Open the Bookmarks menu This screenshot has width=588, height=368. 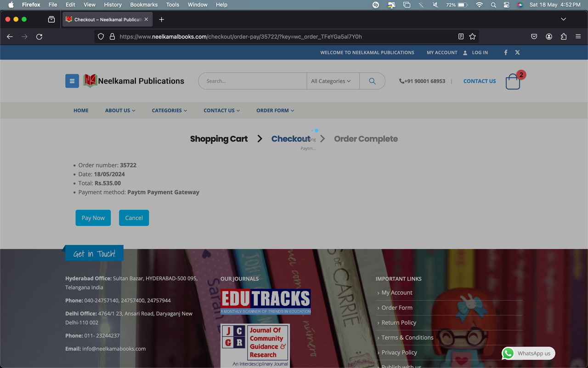click(x=144, y=5)
